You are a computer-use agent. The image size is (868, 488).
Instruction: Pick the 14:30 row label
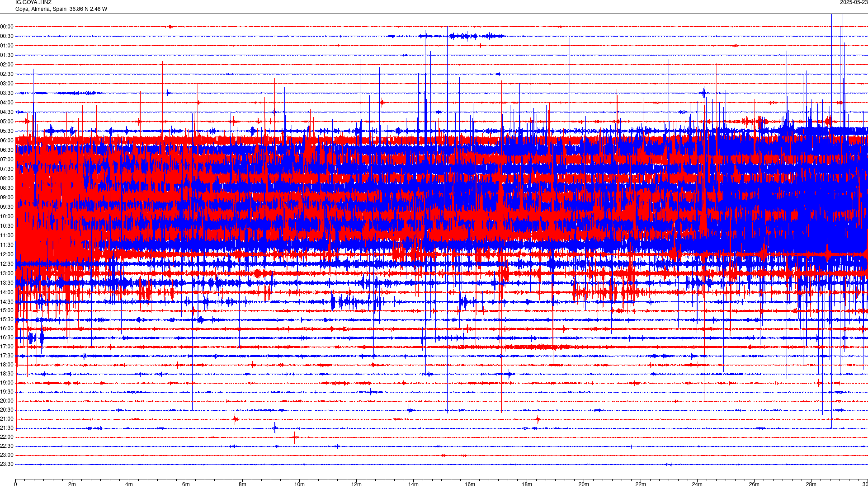pyautogui.click(x=7, y=302)
